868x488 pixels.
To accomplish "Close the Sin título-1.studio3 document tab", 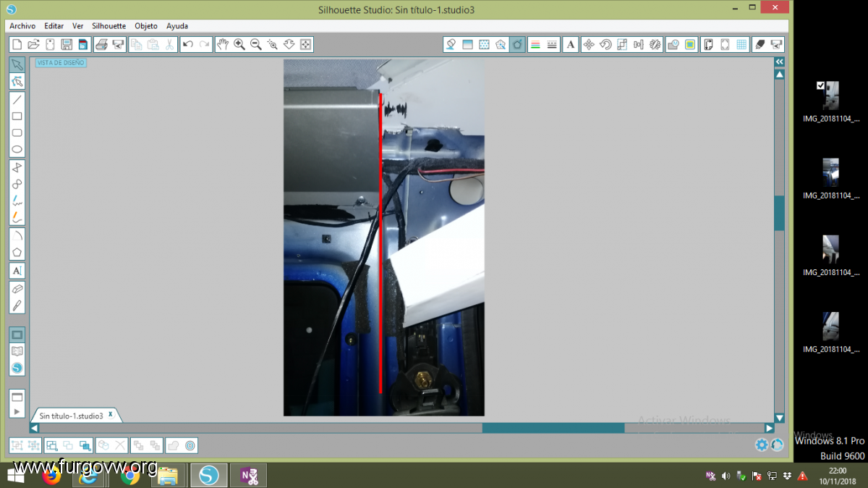I will [111, 415].
